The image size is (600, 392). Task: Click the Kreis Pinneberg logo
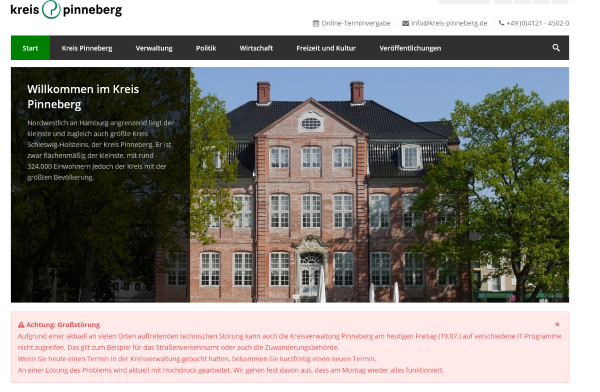[66, 10]
